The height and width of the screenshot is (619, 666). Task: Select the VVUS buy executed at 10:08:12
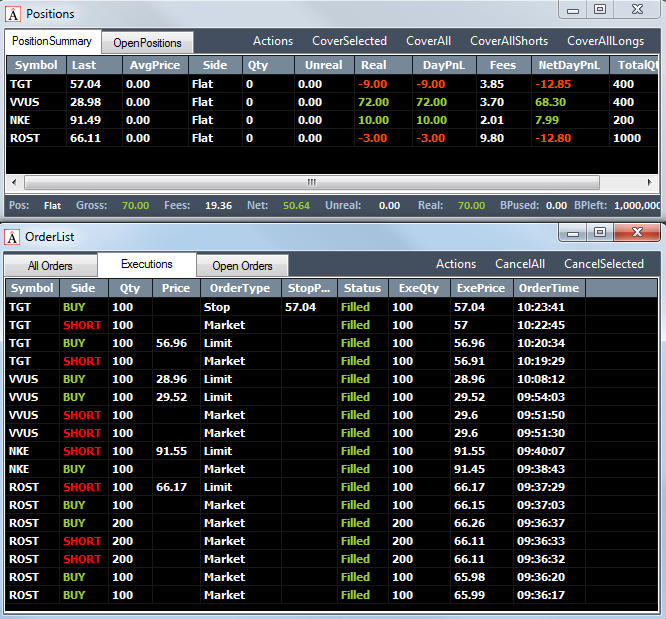(x=332, y=379)
